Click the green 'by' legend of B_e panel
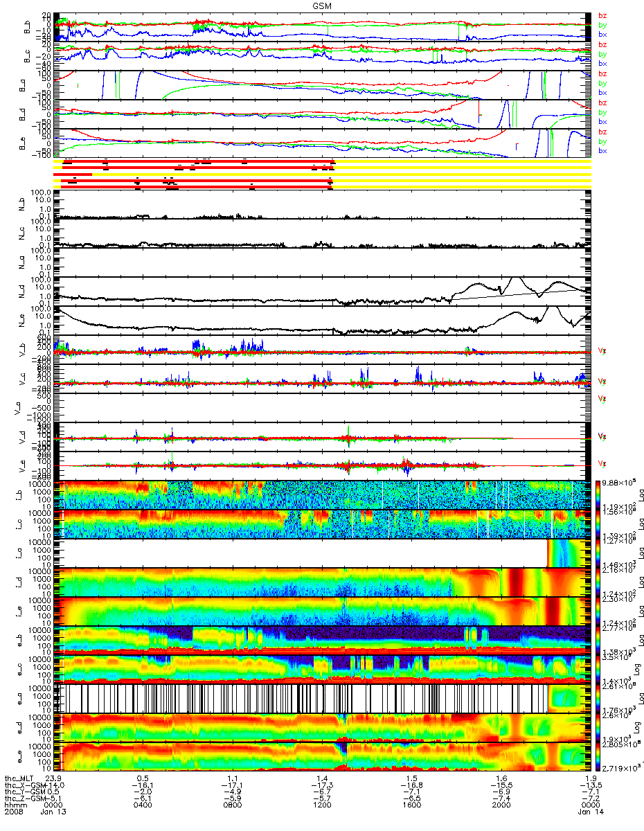Viewport: 644px width, 831px height. [x=602, y=142]
